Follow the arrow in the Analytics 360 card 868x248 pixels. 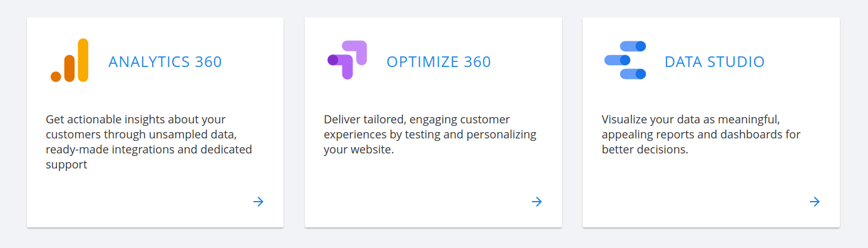tap(258, 202)
